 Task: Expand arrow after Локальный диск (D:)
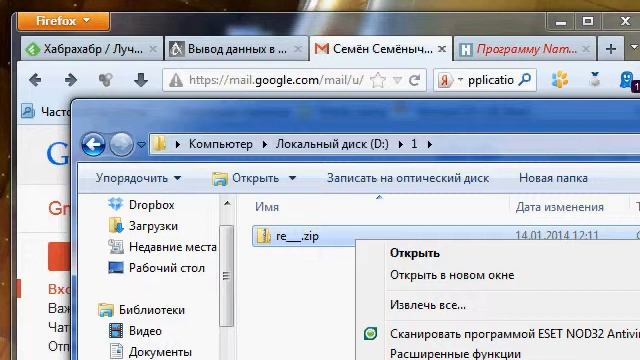400,144
